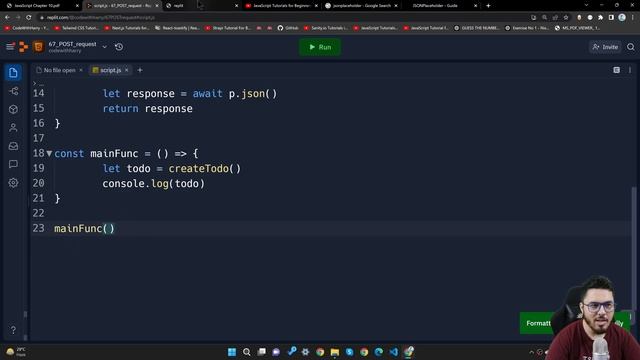Screen dimensions: 640x360
Task: Click the createTodo() call on line 19
Action: point(204,169)
